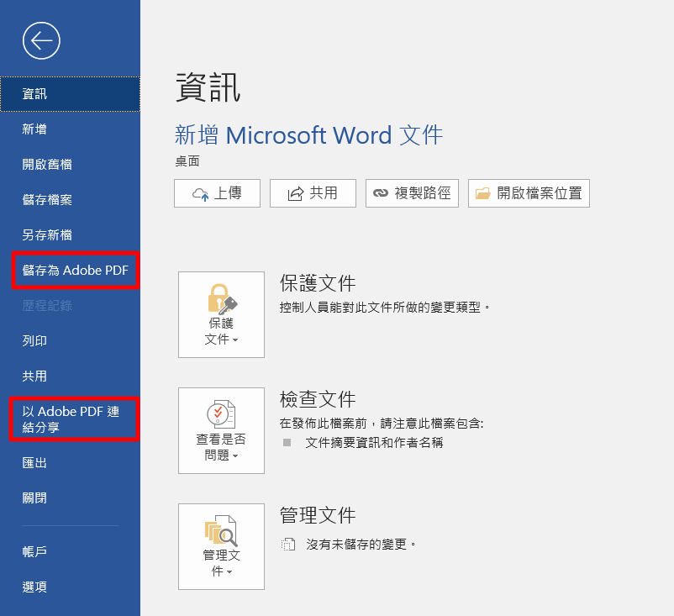Click the magnifier documents manage icon
674x616 pixels.
pyautogui.click(x=221, y=530)
